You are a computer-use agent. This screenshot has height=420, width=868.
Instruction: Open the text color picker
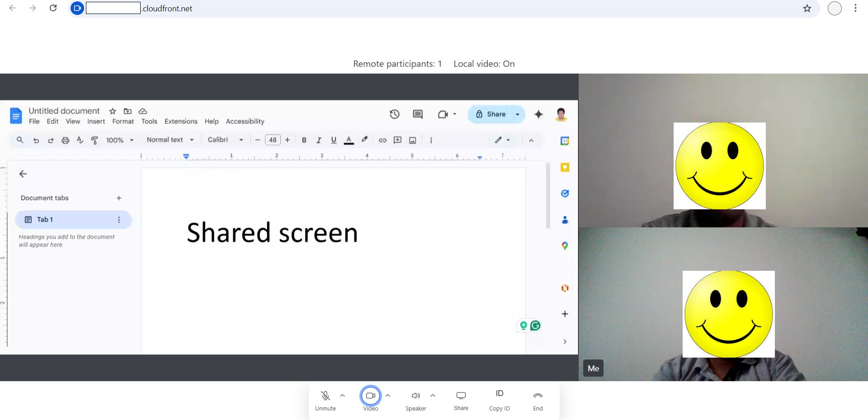tap(348, 140)
